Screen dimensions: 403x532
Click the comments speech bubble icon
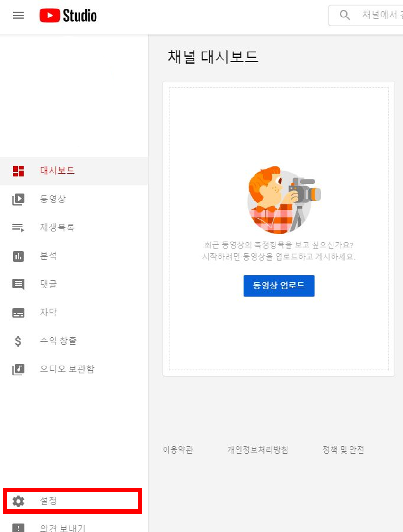click(18, 284)
